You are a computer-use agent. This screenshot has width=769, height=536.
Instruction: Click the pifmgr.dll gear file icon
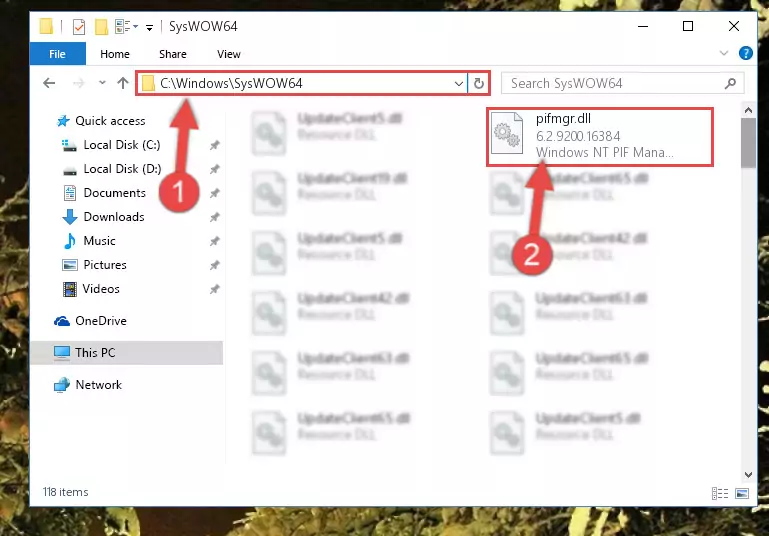tap(507, 133)
